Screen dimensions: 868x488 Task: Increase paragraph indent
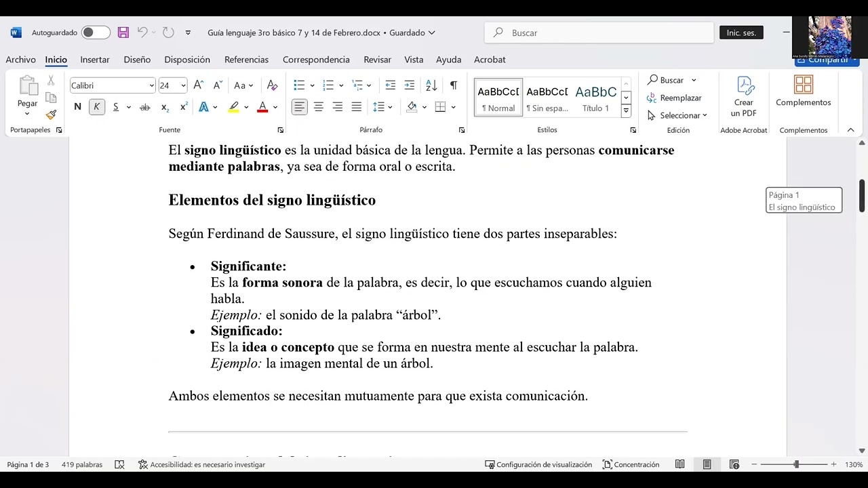point(409,85)
